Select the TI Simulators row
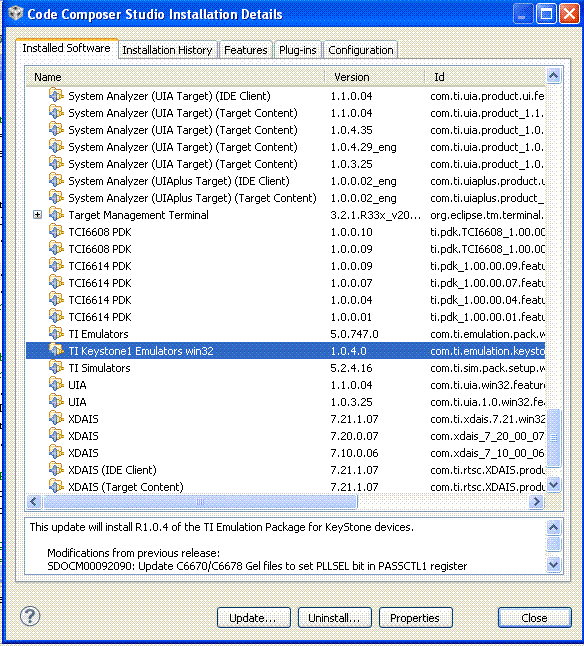The height and width of the screenshot is (646, 584). coord(285,368)
